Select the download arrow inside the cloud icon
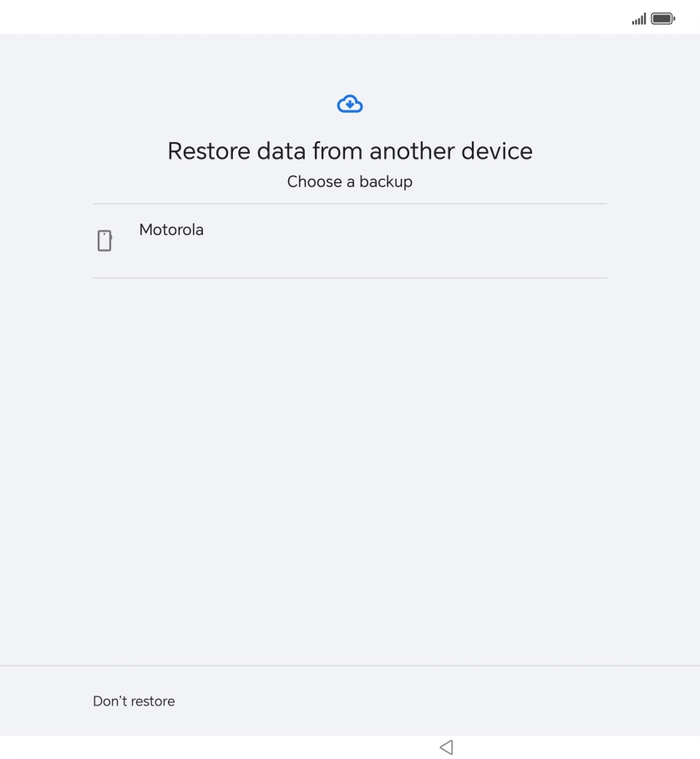The height and width of the screenshot is (759, 700). point(350,105)
